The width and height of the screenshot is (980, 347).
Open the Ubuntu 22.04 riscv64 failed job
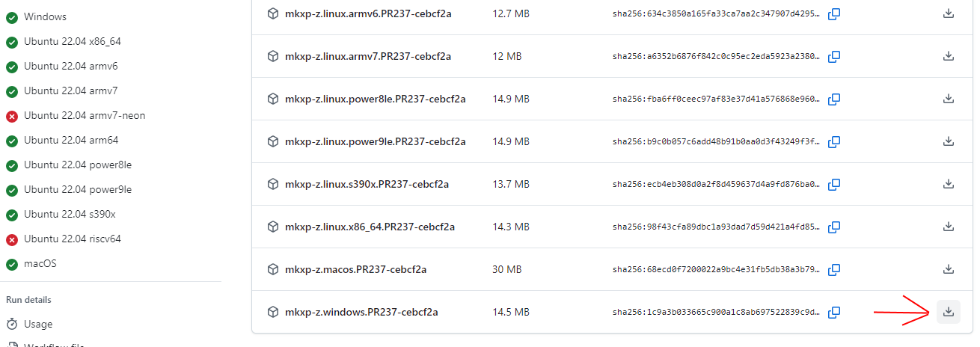pos(72,239)
